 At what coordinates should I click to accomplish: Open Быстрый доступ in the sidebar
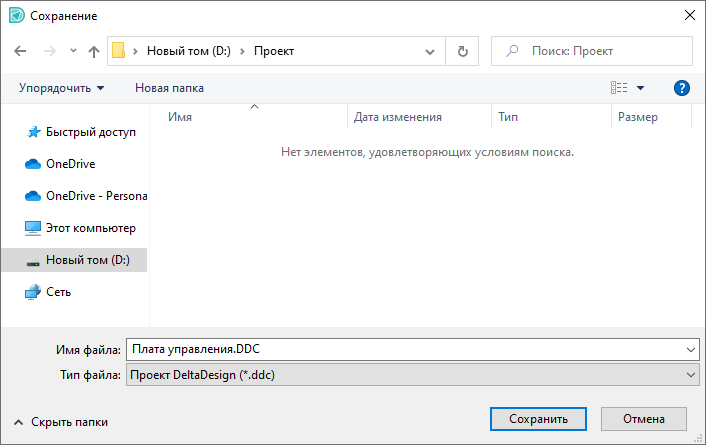point(90,132)
